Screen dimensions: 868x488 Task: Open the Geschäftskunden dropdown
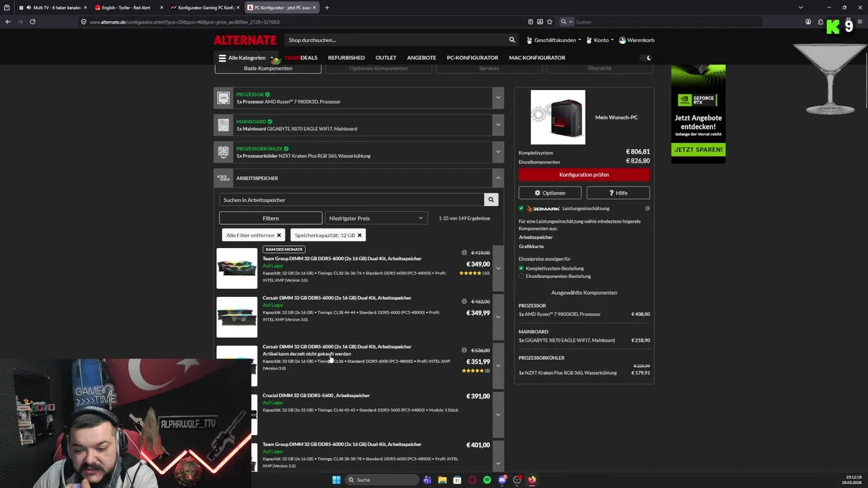click(x=555, y=40)
